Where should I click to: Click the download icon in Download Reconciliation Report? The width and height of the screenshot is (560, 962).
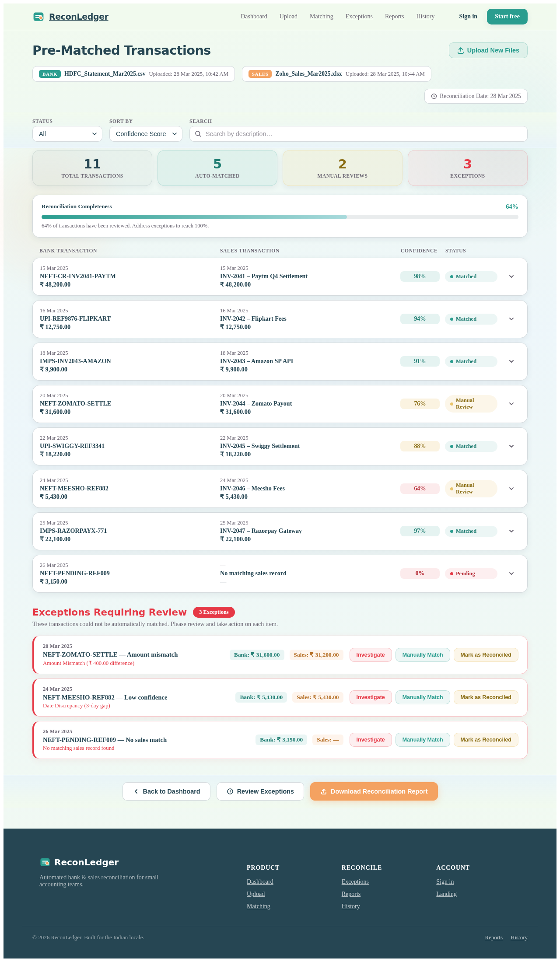tap(324, 791)
